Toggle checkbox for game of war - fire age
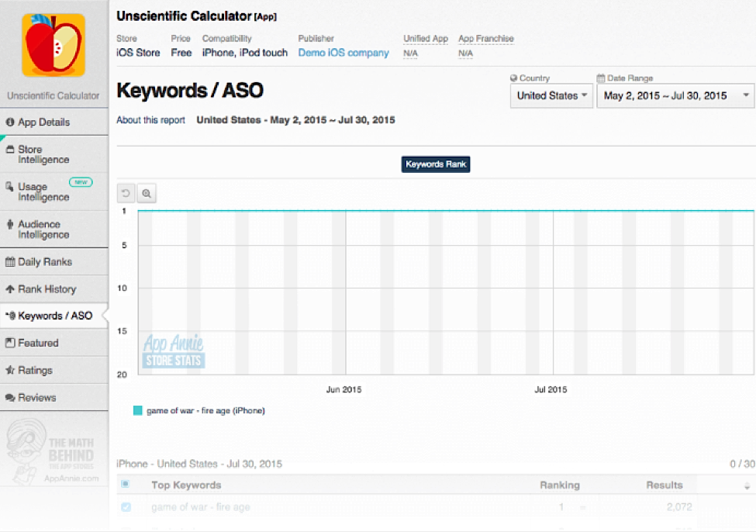Viewport: 756px width, 532px height. pos(126,507)
